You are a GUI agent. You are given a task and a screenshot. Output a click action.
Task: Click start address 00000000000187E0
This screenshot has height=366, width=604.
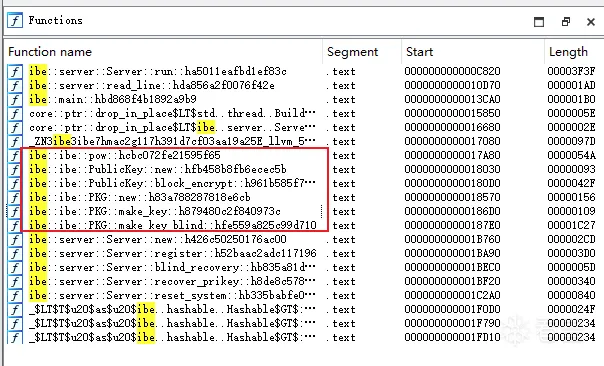pyautogui.click(x=452, y=225)
